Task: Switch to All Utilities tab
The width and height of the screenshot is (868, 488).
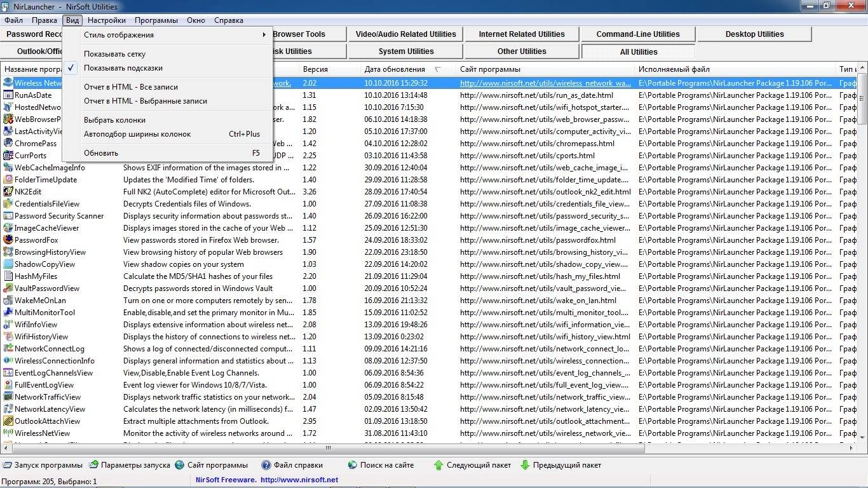Action: 638,51
